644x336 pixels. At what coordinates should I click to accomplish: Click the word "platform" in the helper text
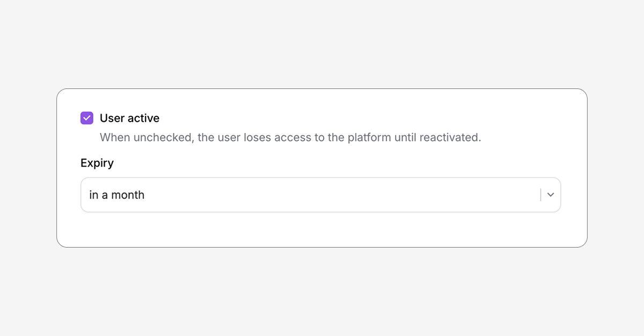click(x=369, y=137)
